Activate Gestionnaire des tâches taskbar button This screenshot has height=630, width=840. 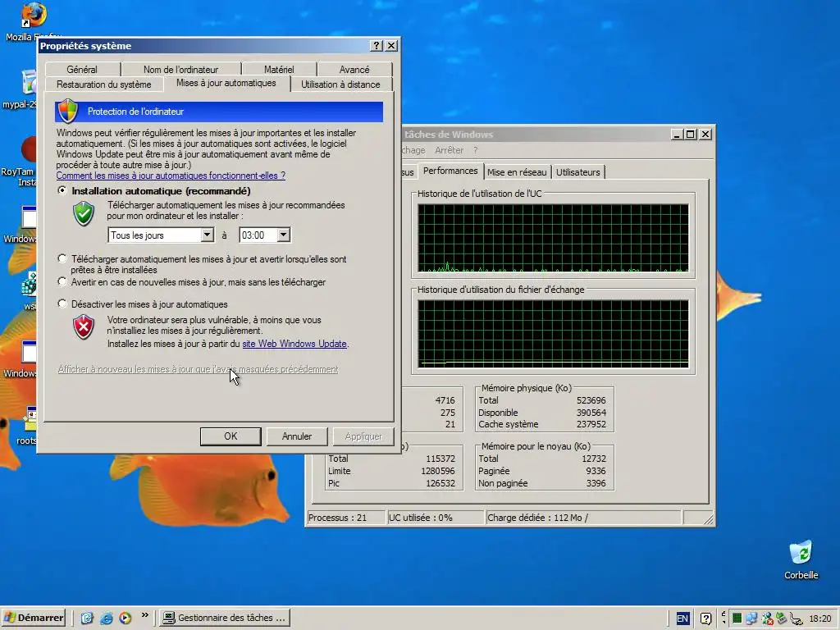point(225,618)
